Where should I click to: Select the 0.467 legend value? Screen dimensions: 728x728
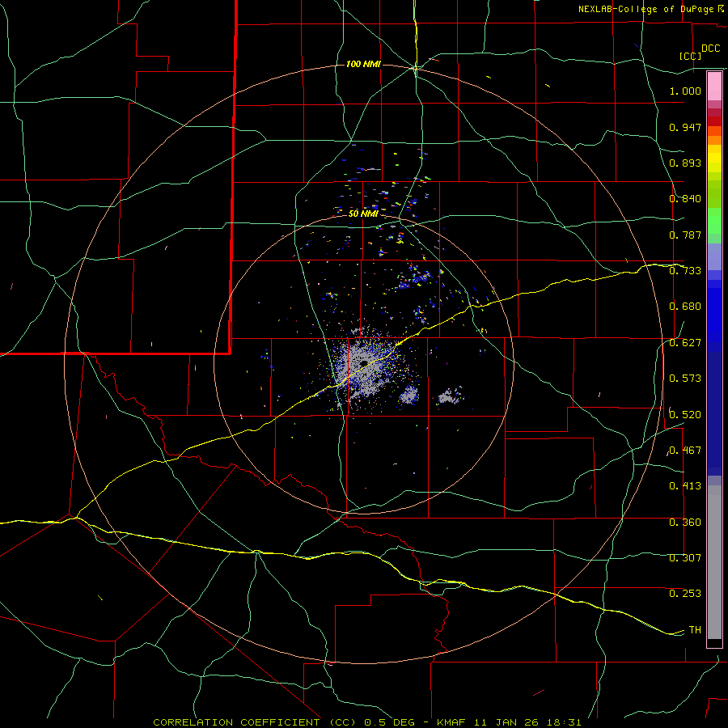685,451
